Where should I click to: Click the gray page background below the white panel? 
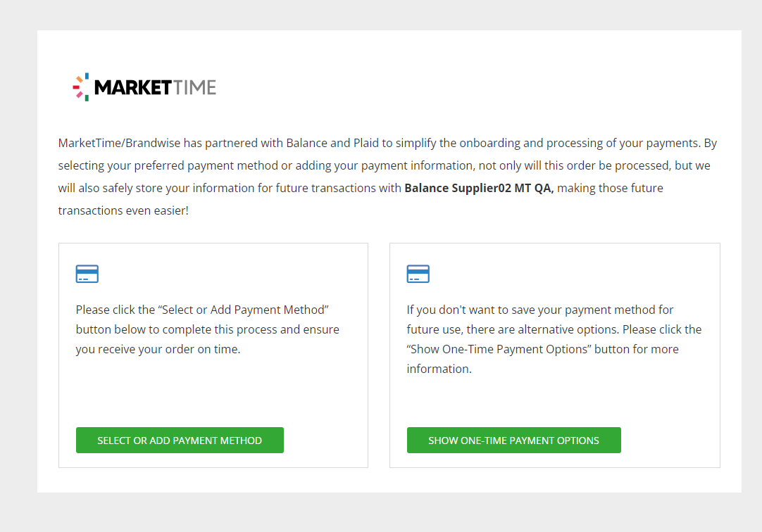(x=381, y=512)
